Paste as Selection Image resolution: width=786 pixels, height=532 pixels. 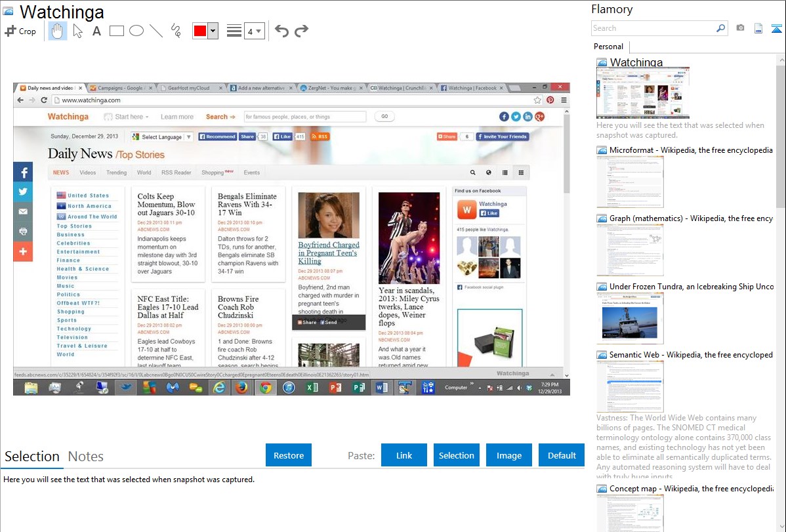pyautogui.click(x=457, y=455)
